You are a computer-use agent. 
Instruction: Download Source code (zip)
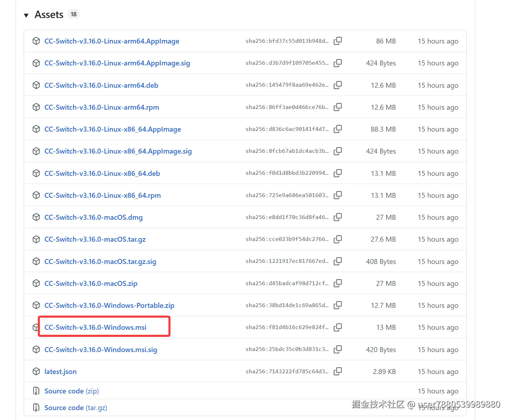point(71,391)
